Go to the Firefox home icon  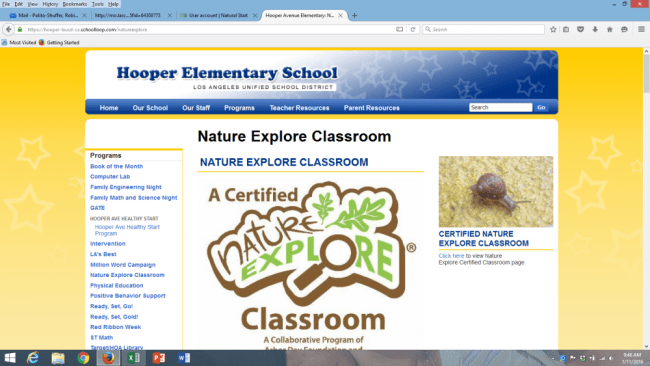pos(610,29)
